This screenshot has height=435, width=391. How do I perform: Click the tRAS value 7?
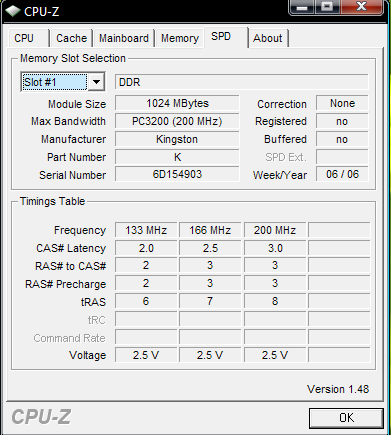click(x=210, y=301)
